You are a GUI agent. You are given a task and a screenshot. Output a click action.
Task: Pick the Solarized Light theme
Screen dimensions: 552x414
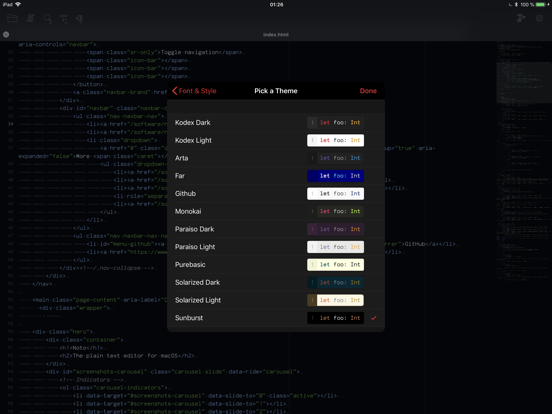click(276, 300)
